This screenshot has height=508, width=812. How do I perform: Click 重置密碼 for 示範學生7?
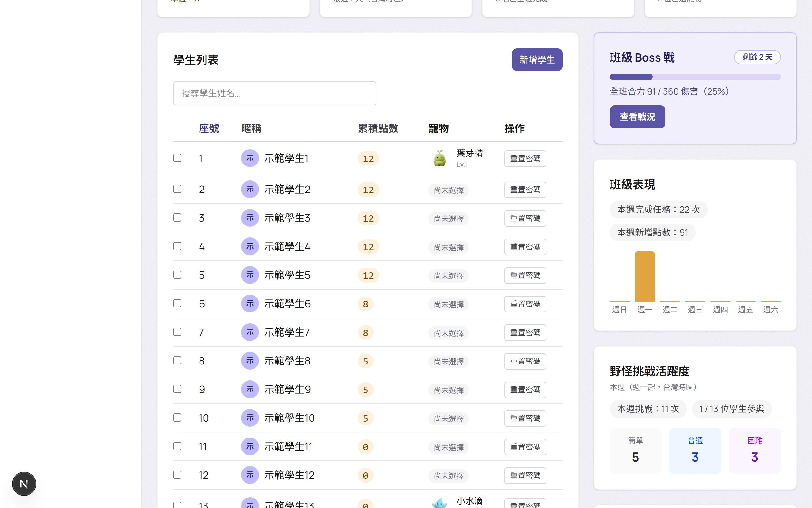[x=525, y=332]
